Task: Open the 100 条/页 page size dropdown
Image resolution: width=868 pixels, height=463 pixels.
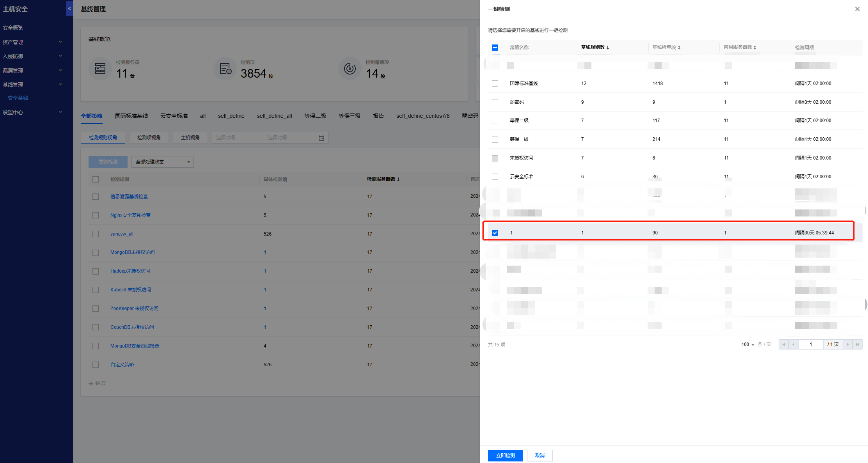Action: 747,344
